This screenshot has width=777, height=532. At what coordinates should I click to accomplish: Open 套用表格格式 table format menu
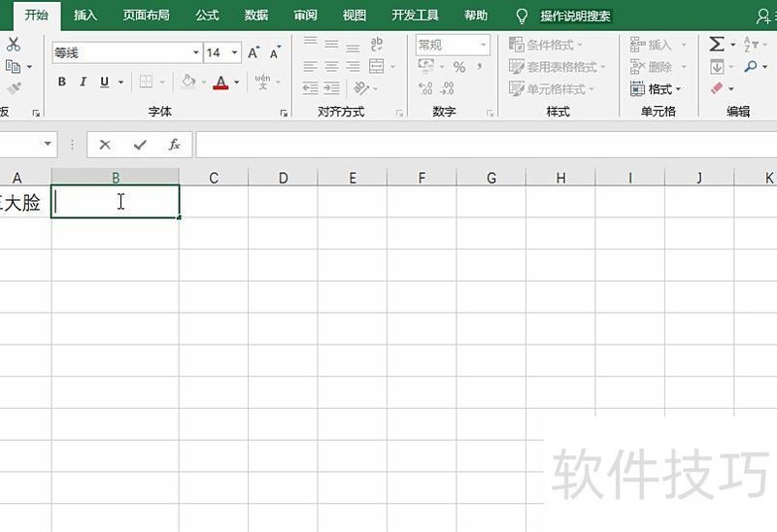point(557,67)
